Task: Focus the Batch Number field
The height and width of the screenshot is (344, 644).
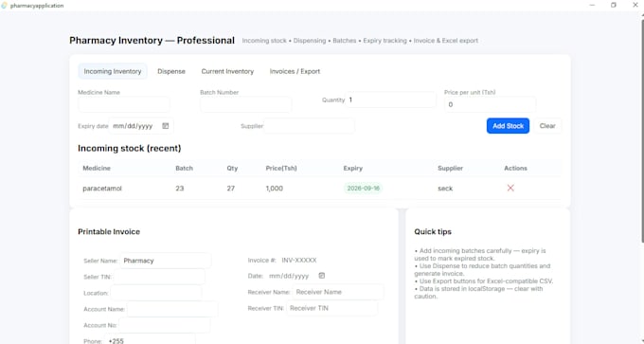Action: tap(245, 104)
